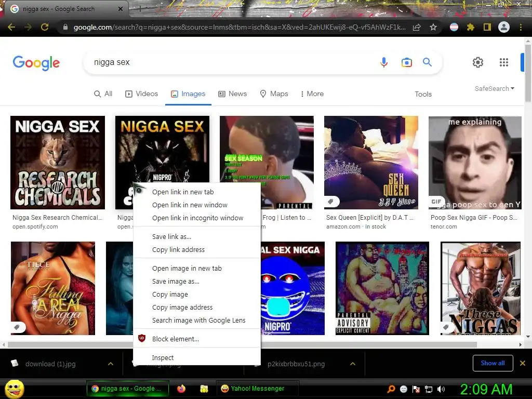Toggle the browser side panel icon
Viewport: 532px width, 399px height.
tap(487, 27)
